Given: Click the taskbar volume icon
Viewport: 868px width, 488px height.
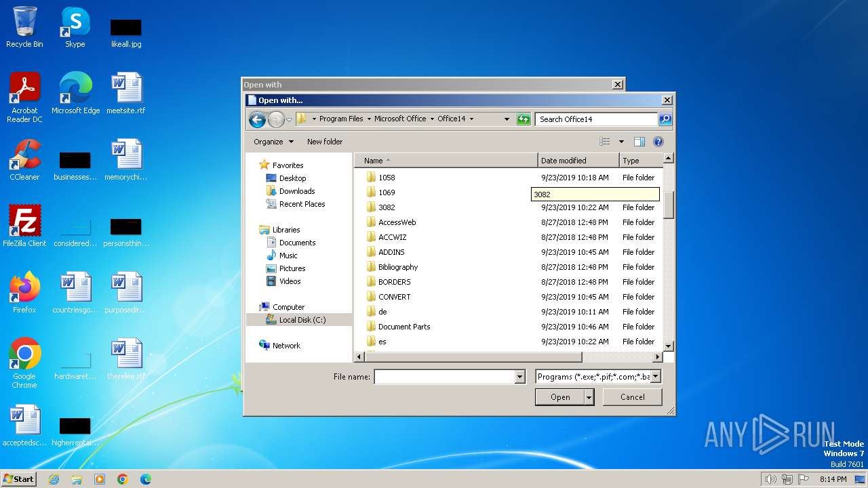Looking at the screenshot, I should point(770,479).
